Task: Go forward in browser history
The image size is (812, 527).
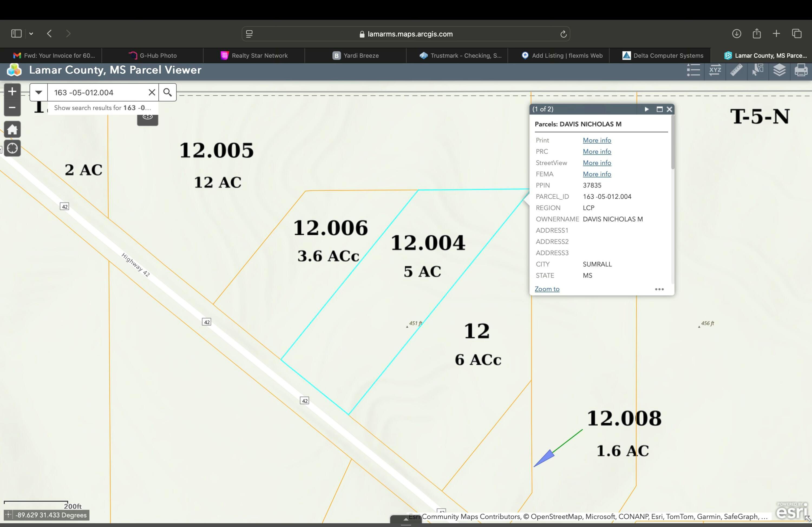Action: coord(68,34)
